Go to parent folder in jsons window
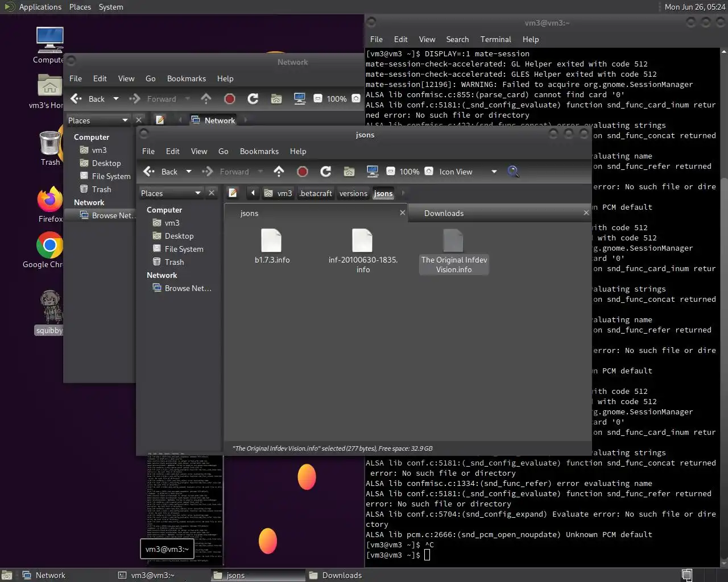 coord(279,172)
